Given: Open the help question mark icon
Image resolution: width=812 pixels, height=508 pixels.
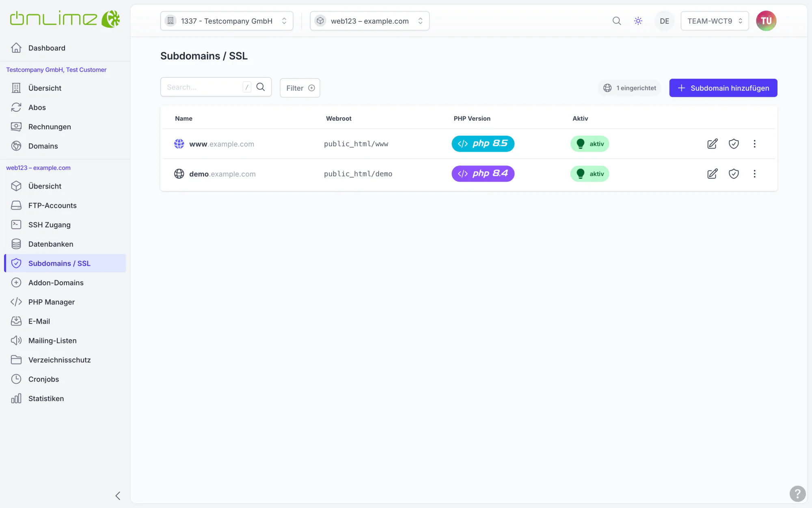Looking at the screenshot, I should [x=797, y=494].
